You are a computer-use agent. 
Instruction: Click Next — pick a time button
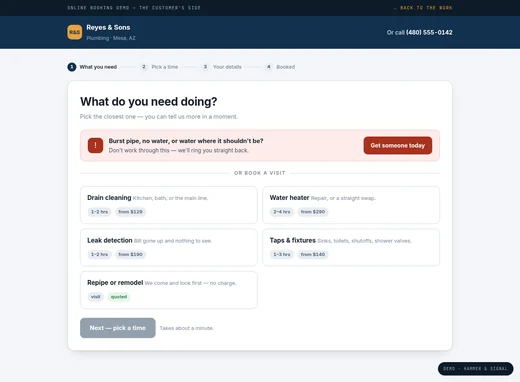click(118, 328)
